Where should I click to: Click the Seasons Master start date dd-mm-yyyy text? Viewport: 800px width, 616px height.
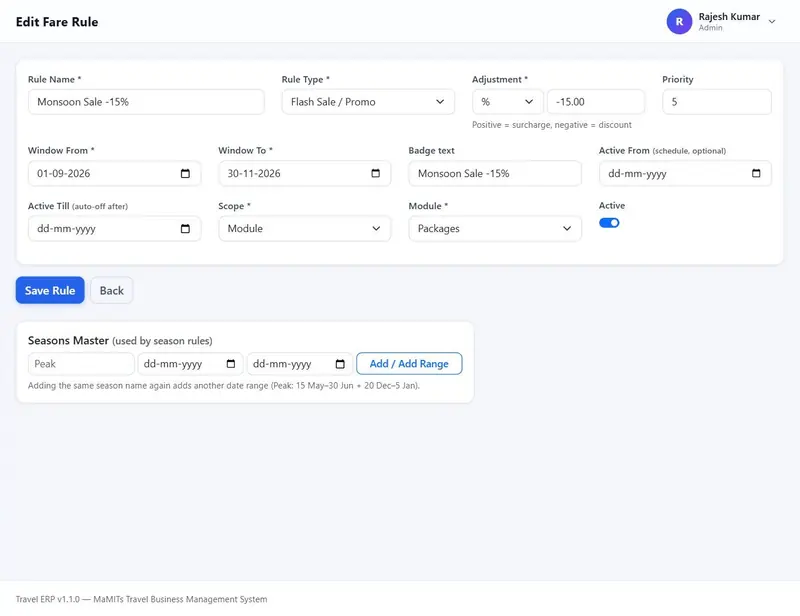(173, 364)
